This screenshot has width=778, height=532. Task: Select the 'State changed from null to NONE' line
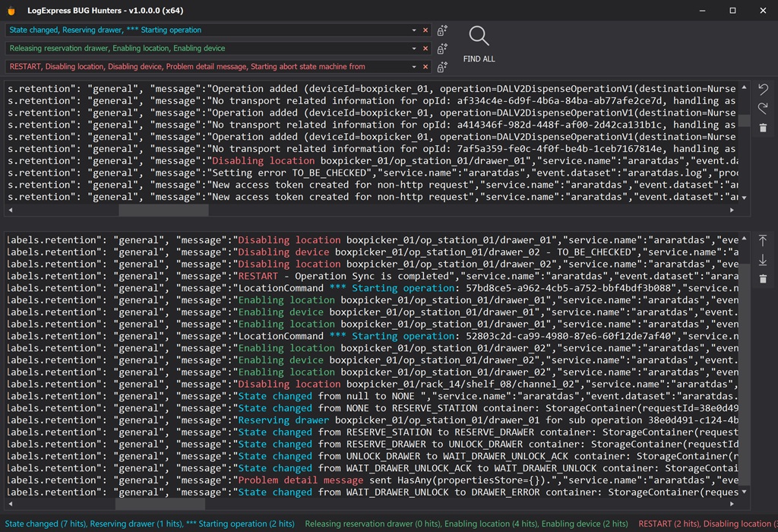click(372, 397)
